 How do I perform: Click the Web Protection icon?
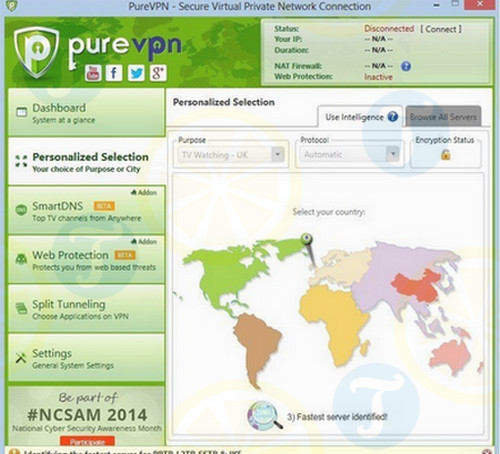tap(21, 259)
